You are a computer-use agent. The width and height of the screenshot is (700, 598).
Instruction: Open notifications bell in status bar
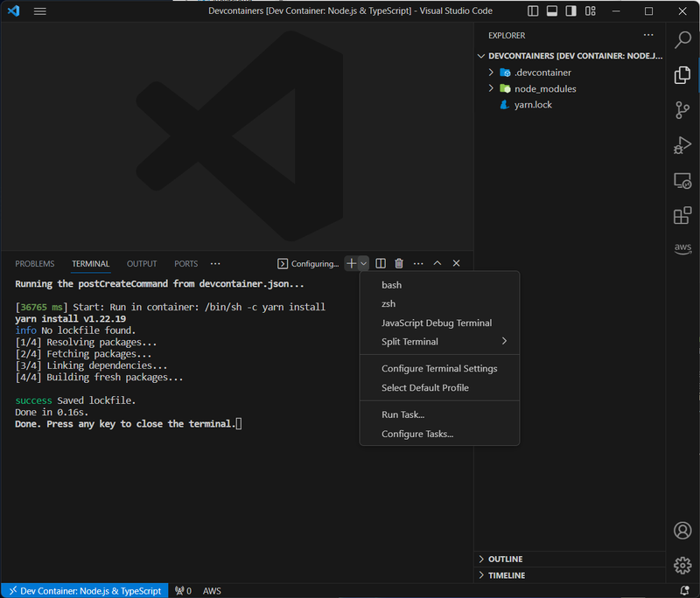(684, 591)
